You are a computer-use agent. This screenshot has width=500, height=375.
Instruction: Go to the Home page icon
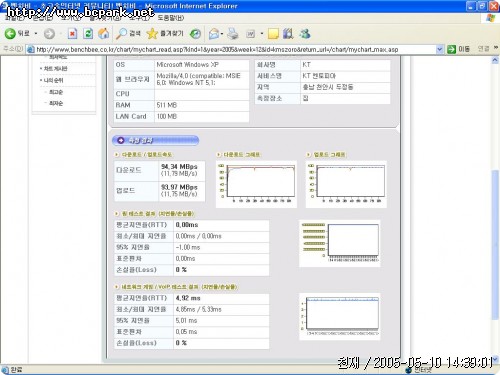[104, 33]
